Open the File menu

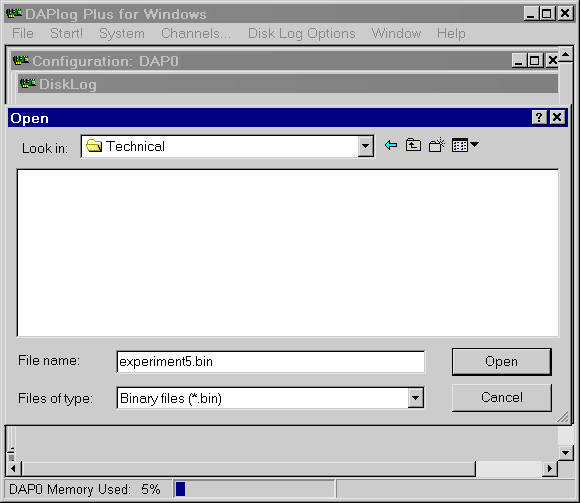(23, 34)
